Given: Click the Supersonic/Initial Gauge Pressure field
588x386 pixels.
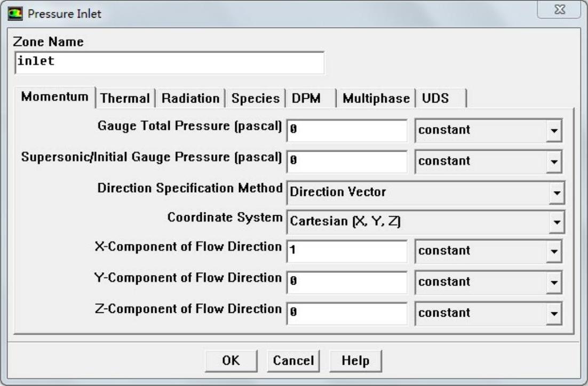Looking at the screenshot, I should (347, 161).
